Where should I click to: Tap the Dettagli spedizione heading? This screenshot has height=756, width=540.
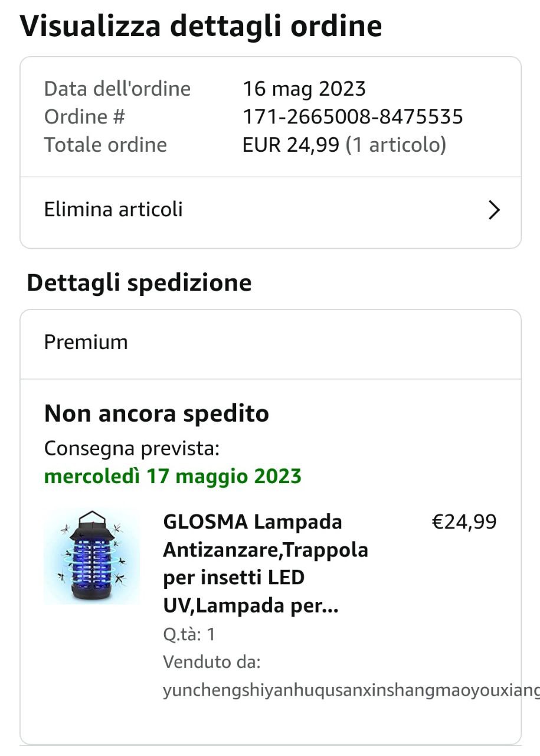pyautogui.click(x=139, y=283)
